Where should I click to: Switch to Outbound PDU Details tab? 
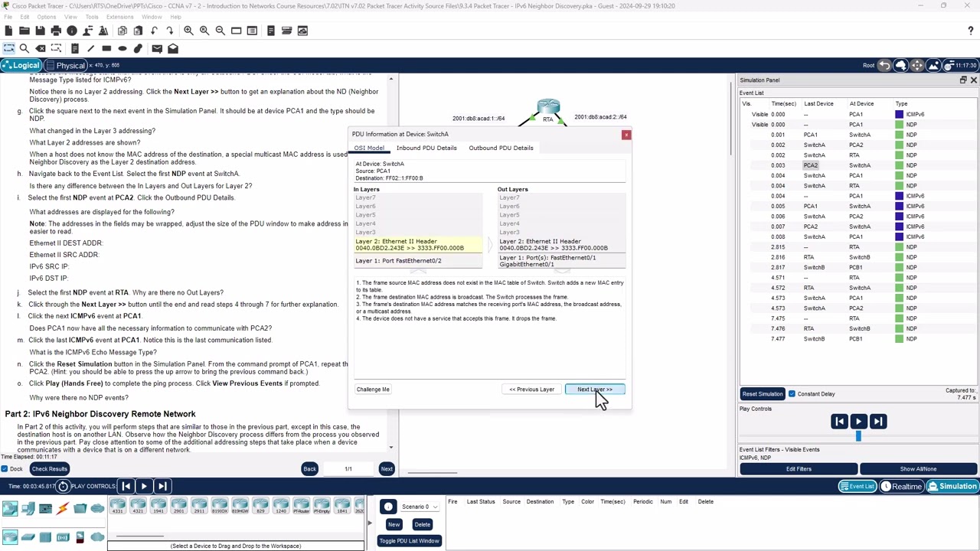click(x=501, y=148)
